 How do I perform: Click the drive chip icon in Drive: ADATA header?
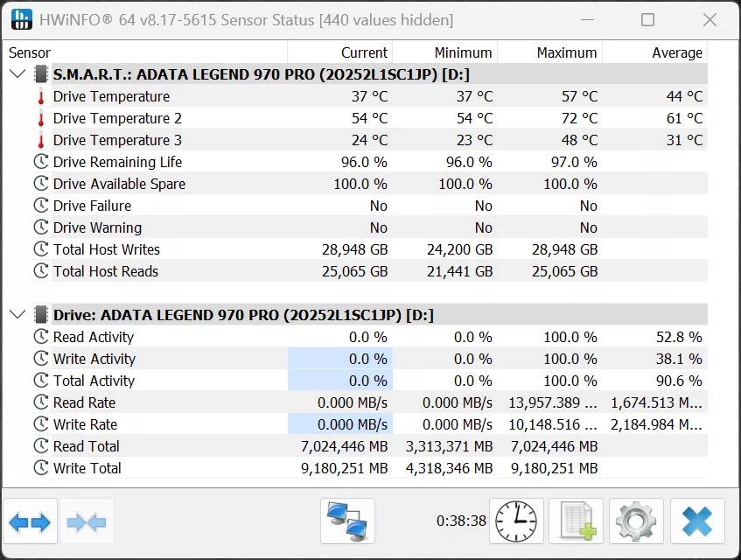[x=41, y=315]
